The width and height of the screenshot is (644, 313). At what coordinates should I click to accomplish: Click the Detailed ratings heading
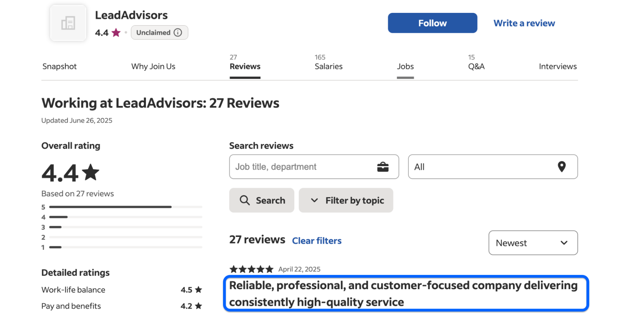pos(75,273)
